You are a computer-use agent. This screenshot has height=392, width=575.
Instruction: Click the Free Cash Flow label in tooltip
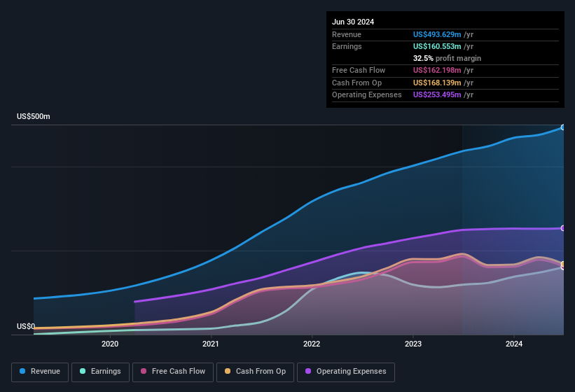359,70
